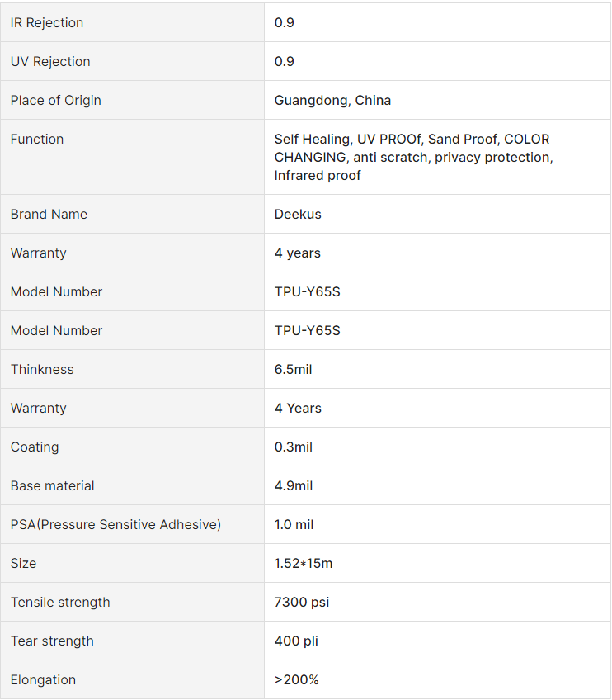Click the 4 Years capitalized warranty value

click(298, 408)
